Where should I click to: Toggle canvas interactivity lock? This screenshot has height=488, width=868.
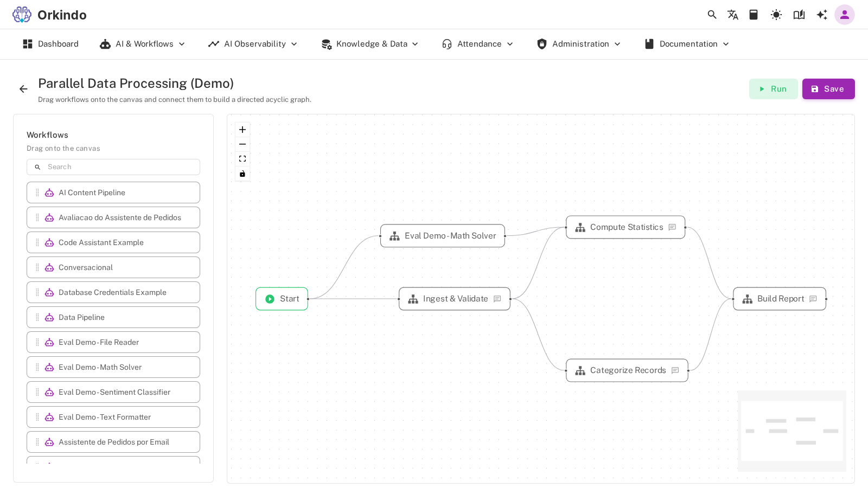[x=242, y=174]
